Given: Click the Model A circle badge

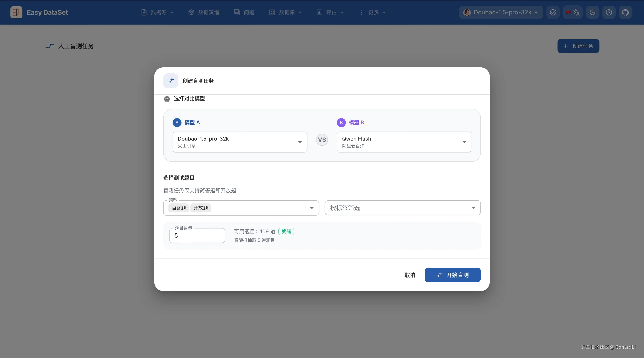Looking at the screenshot, I should (x=177, y=122).
